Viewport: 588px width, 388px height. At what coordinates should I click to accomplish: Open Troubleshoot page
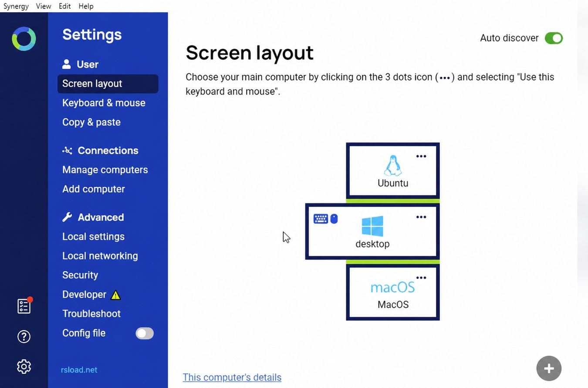tap(91, 313)
